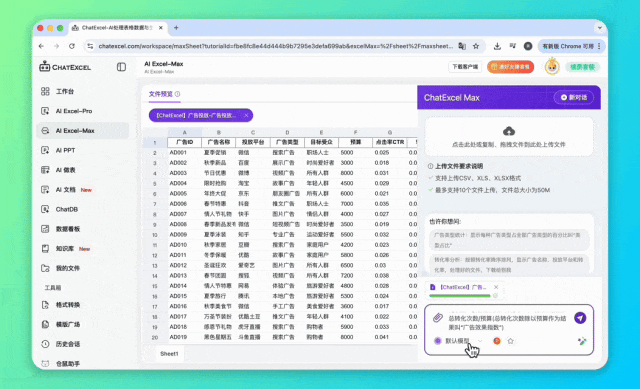
Task: Click cell AD019
Action: click(x=184, y=337)
